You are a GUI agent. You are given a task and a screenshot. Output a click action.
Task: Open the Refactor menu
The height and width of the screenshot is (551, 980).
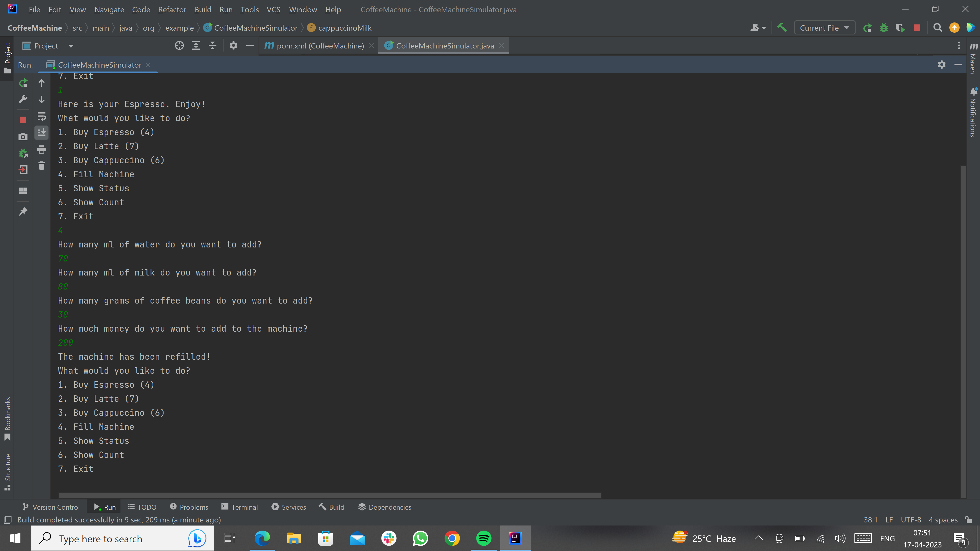click(x=172, y=9)
